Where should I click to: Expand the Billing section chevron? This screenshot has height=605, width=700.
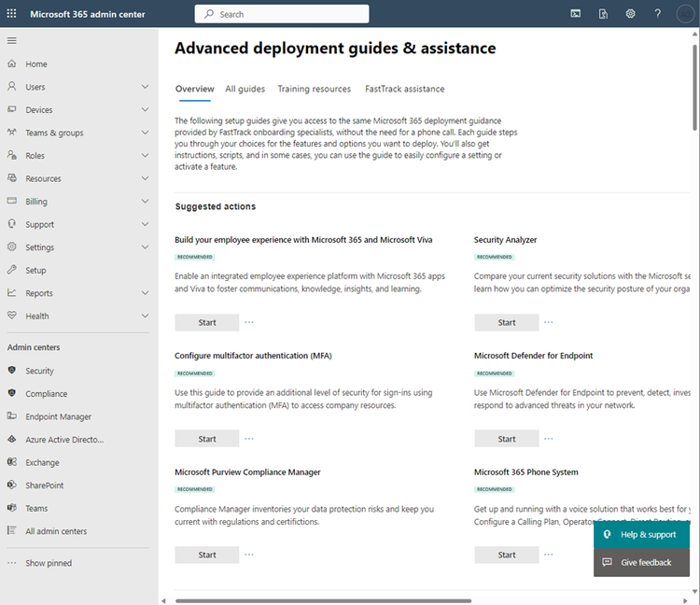[145, 201]
